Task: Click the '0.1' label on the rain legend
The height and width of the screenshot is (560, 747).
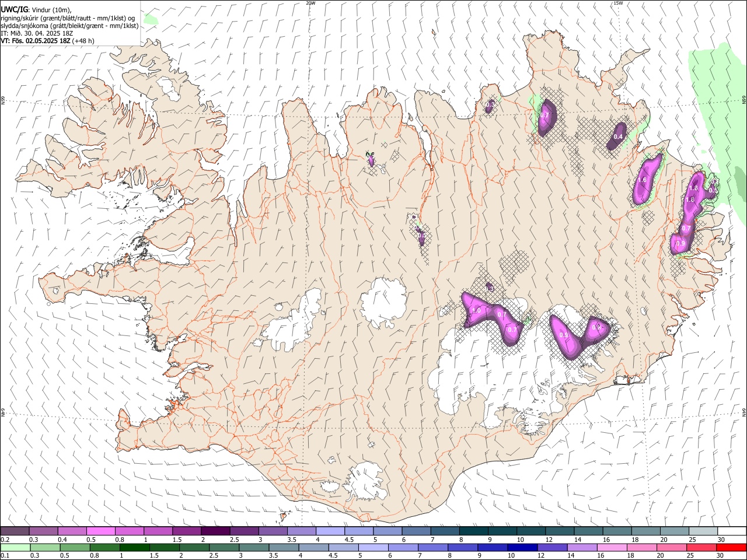Action: pos(5,556)
